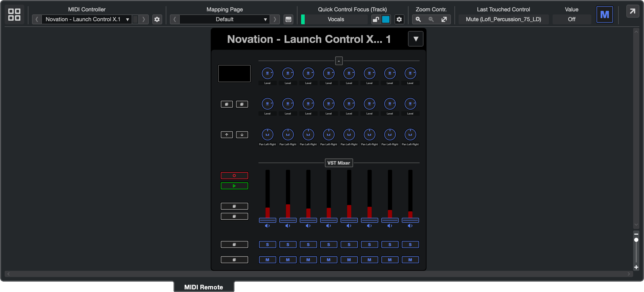Select fourth Level knob in second row

coord(329,104)
